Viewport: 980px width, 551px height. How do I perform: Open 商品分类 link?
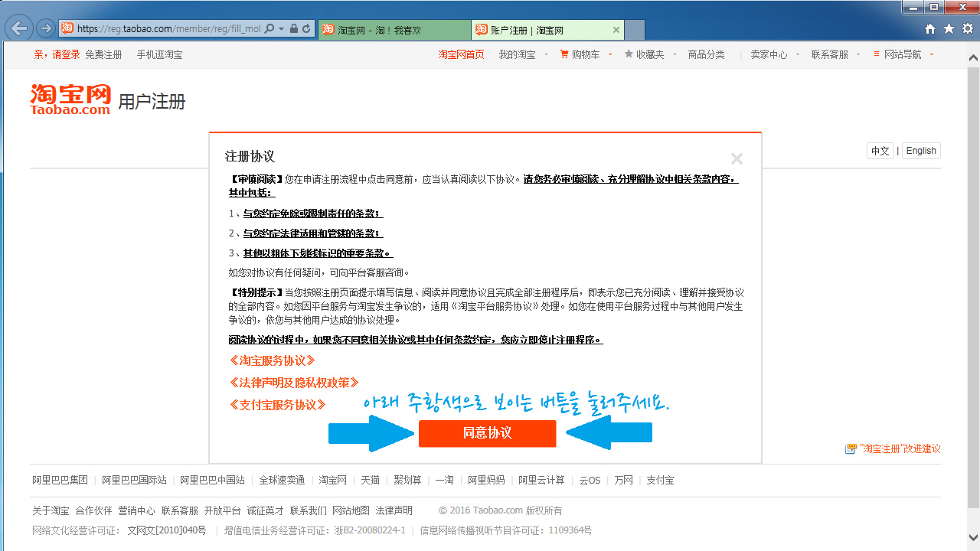click(x=706, y=54)
